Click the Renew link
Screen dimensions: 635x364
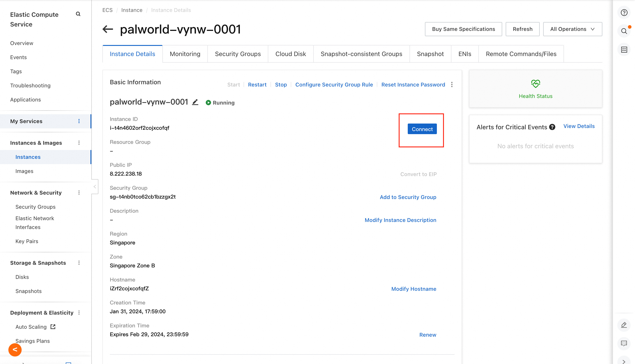pos(428,335)
